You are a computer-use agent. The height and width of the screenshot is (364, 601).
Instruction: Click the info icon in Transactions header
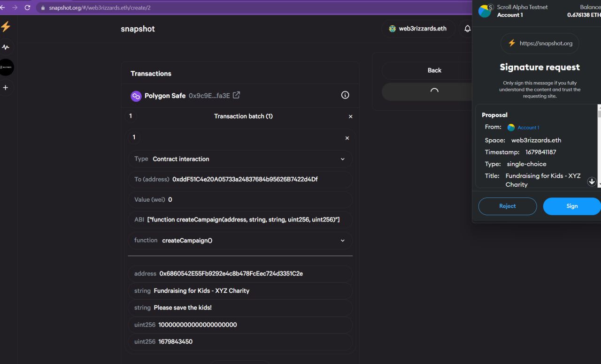(x=345, y=95)
